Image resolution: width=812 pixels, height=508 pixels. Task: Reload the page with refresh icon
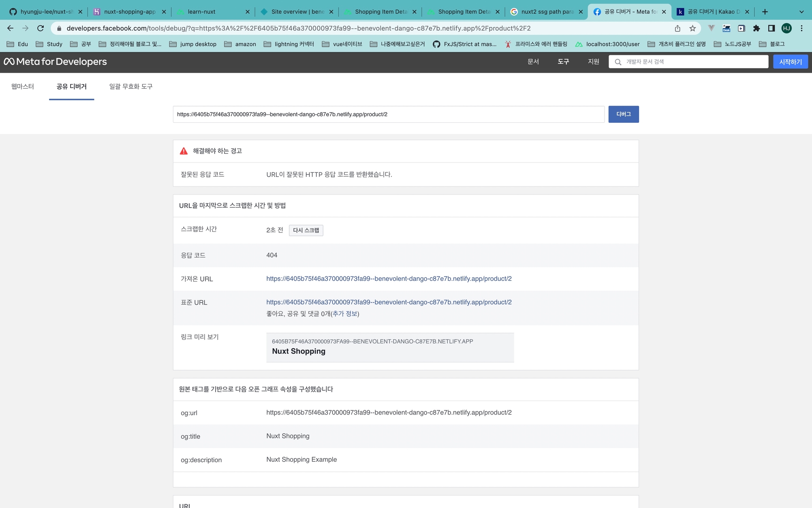point(40,28)
